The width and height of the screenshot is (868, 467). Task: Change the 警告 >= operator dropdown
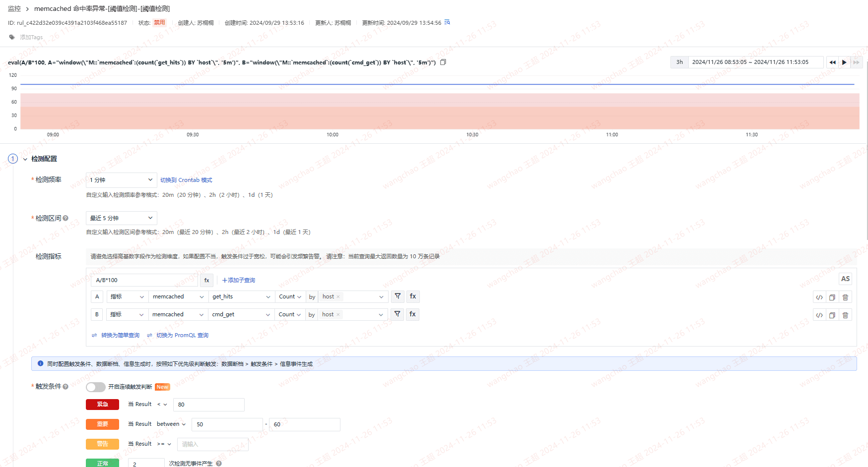pyautogui.click(x=164, y=444)
